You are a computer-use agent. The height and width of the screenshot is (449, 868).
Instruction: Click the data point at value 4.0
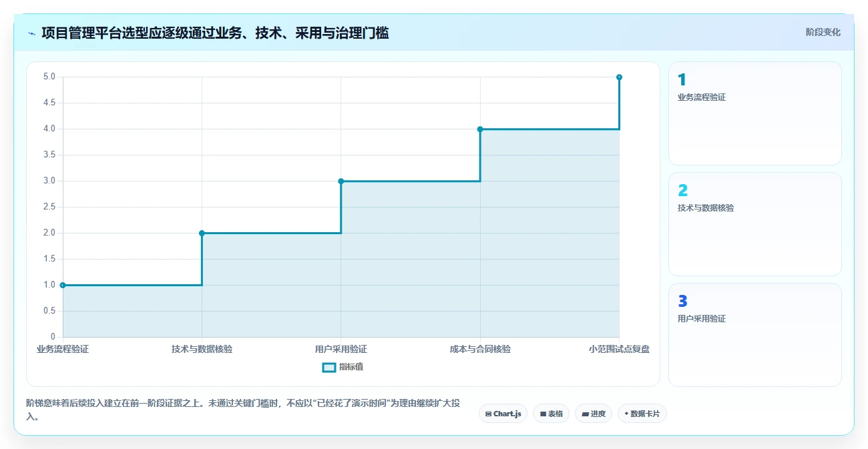pyautogui.click(x=480, y=129)
